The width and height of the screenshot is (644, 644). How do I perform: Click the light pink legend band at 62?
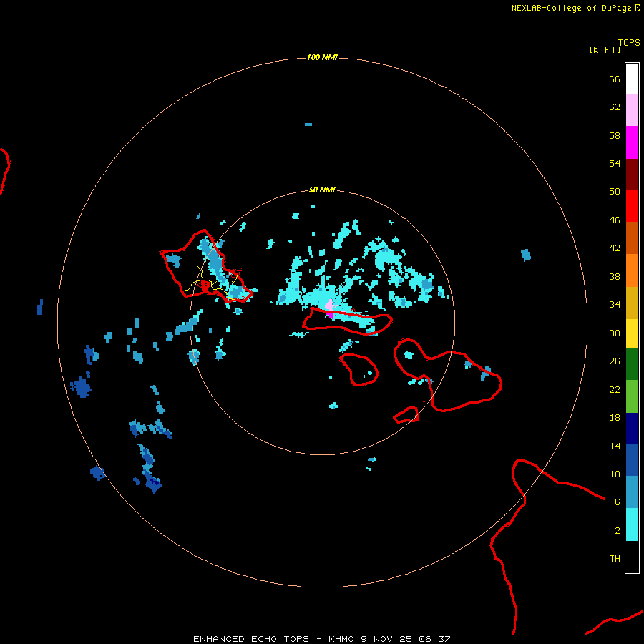pos(632,110)
